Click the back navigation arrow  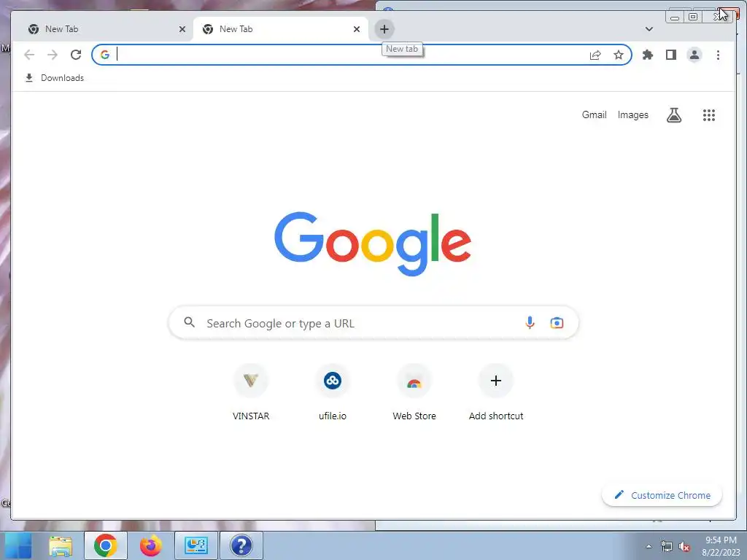[x=29, y=55]
